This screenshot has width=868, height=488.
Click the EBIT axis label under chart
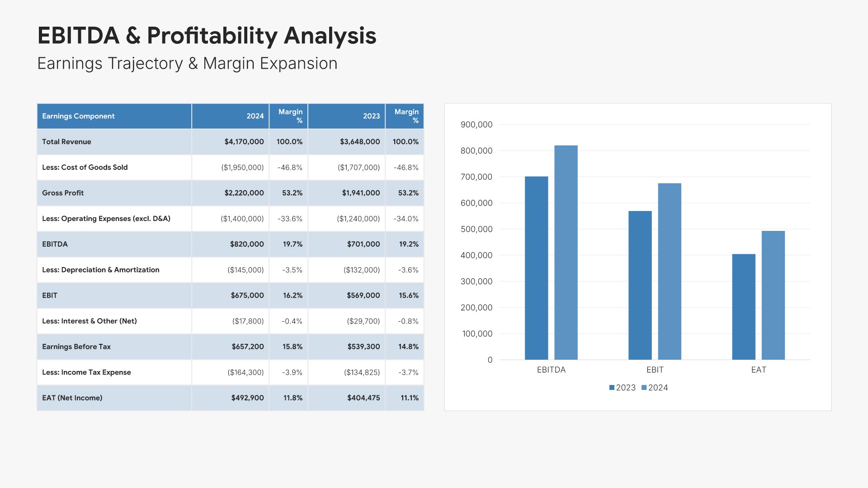tap(655, 370)
